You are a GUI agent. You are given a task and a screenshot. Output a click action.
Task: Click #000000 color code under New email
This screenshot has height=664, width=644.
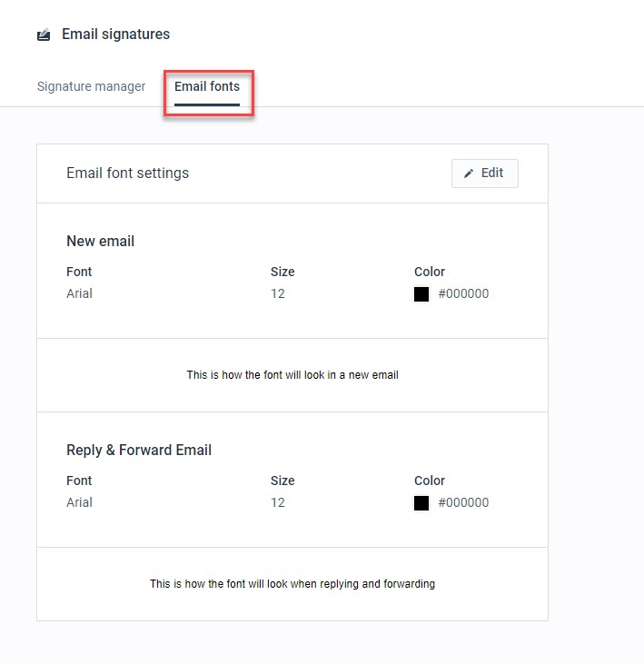(463, 293)
